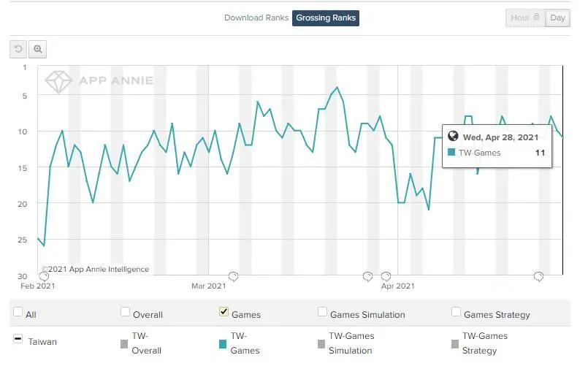Image resolution: width=588 pixels, height=366 pixels.
Task: Collapse the Taiwan row
Action: [x=18, y=340]
